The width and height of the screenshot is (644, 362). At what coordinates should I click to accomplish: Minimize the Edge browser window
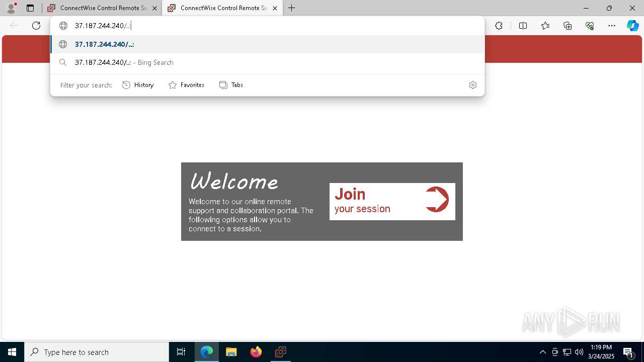(586, 8)
